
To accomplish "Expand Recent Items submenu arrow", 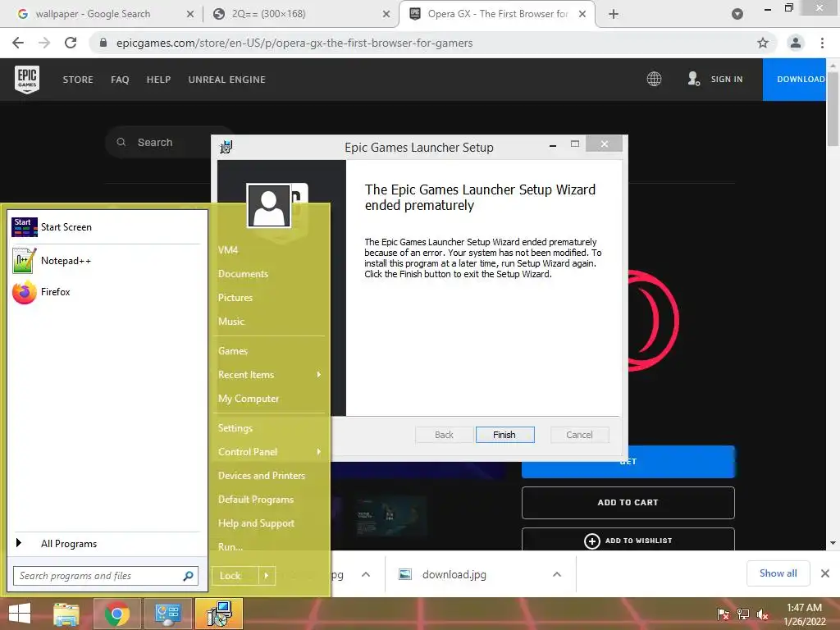I will pyautogui.click(x=319, y=374).
